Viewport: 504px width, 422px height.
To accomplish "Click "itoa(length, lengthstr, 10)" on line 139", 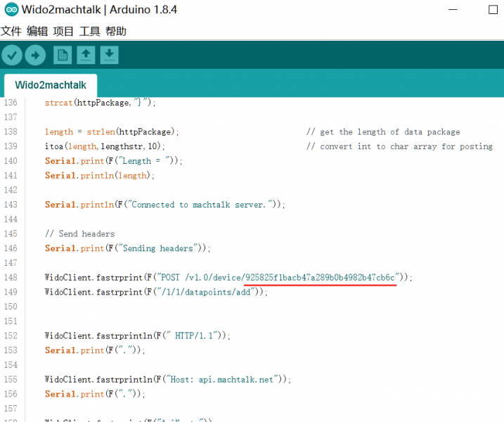I will [x=103, y=146].
